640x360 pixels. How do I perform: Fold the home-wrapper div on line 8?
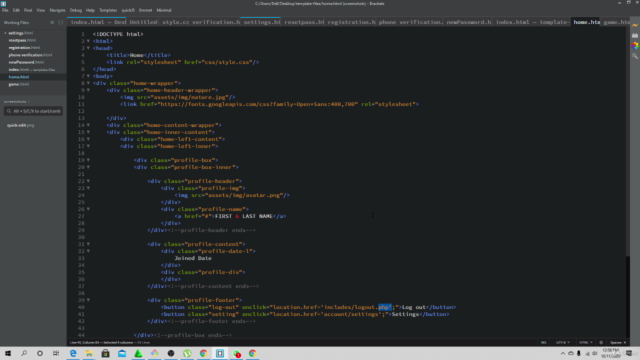click(x=88, y=83)
